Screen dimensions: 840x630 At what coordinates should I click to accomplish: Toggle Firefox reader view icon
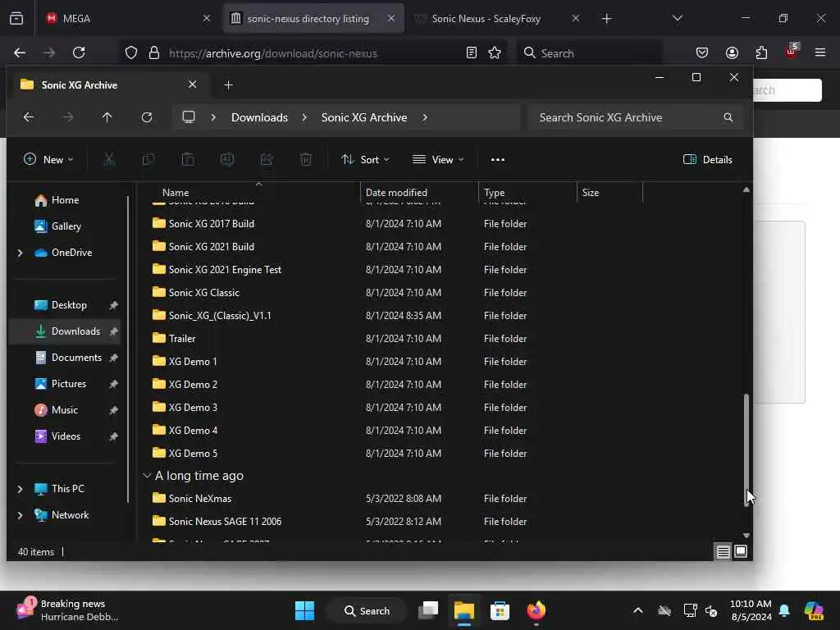472,52
